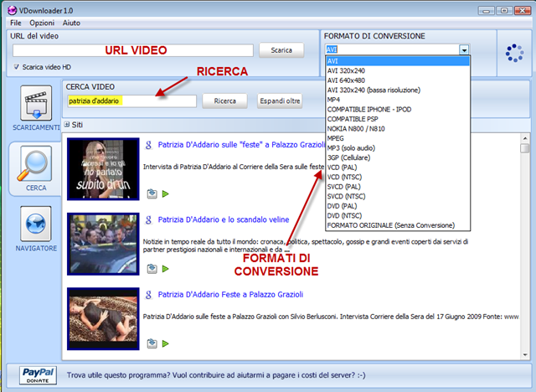Click the PayPal Donate button
536x392 pixels.
38,375
